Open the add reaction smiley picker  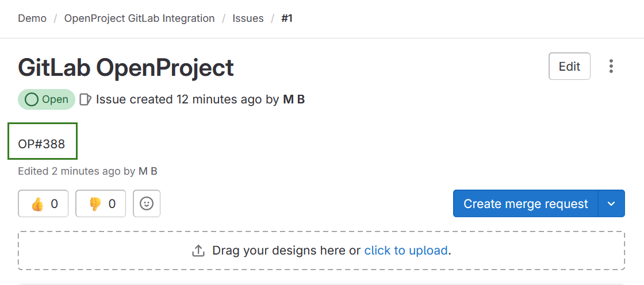(x=147, y=203)
